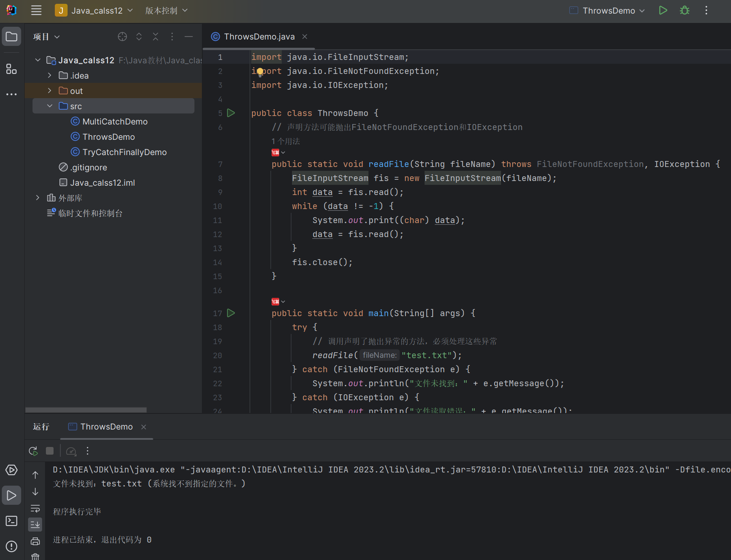The width and height of the screenshot is (731, 560).
Task: Toggle scroll to end in console
Action: coord(35,525)
